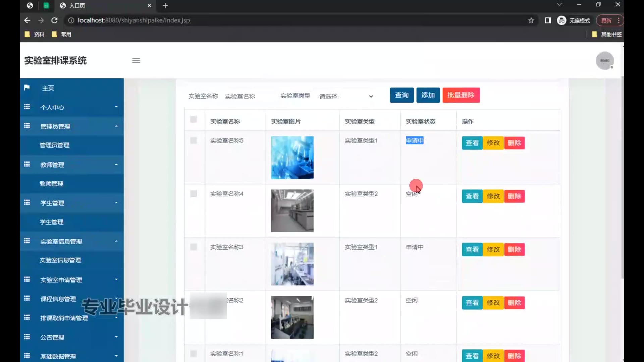Screen dimensions: 644x362
Task: Click the red 批量删除 button
Action: (461, 95)
